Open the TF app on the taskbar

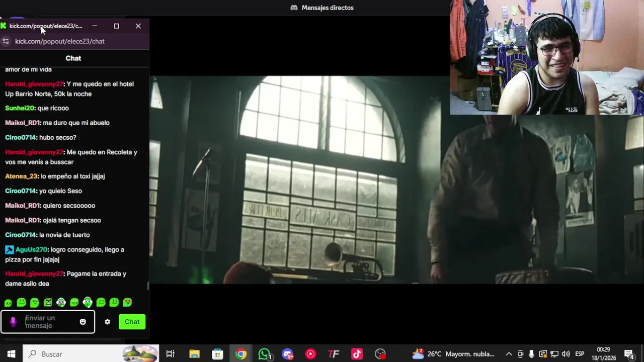pyautogui.click(x=334, y=354)
